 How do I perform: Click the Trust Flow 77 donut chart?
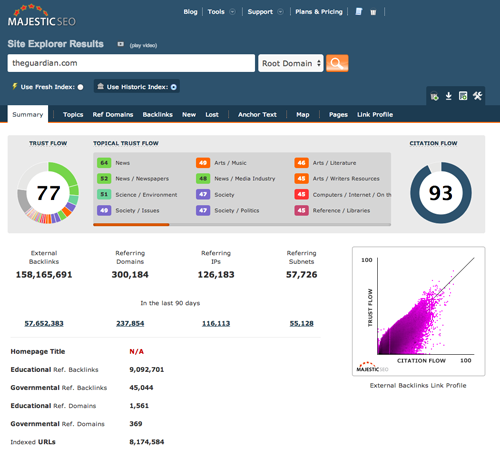pos(48,193)
